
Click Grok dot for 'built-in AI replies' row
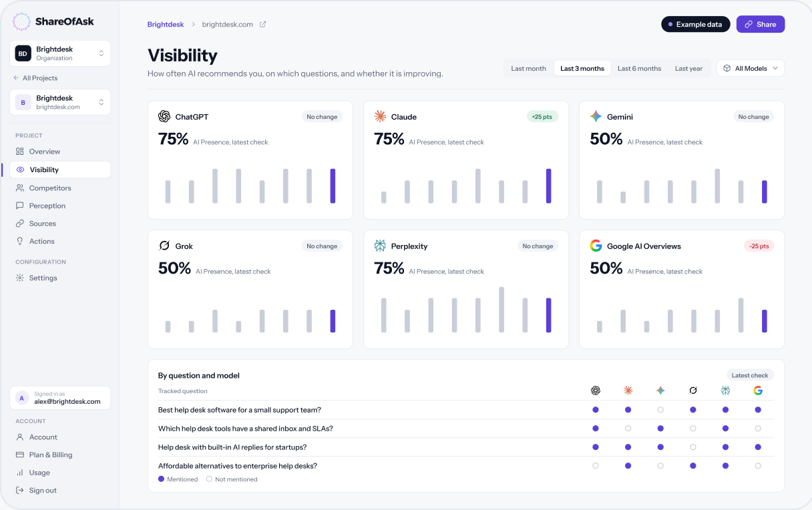click(x=693, y=447)
